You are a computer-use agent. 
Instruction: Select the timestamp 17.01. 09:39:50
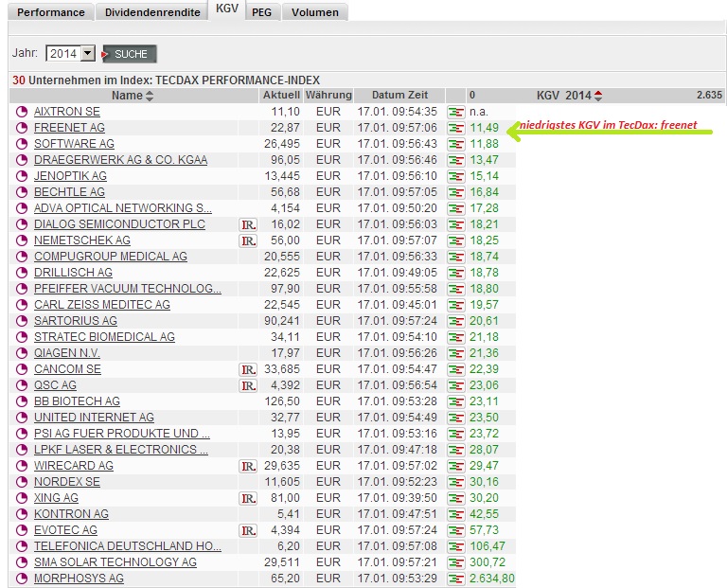[398, 497]
